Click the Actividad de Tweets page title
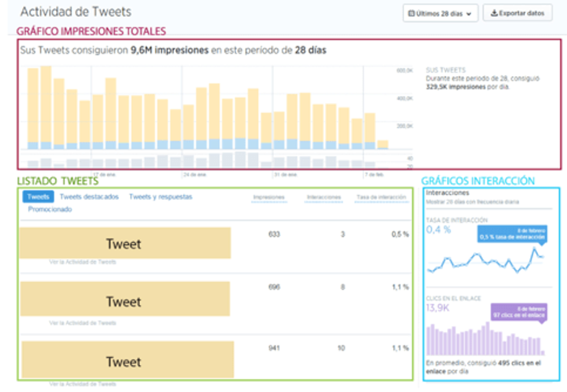Image resolution: width=567 pixels, height=392 pixels. coord(76,12)
